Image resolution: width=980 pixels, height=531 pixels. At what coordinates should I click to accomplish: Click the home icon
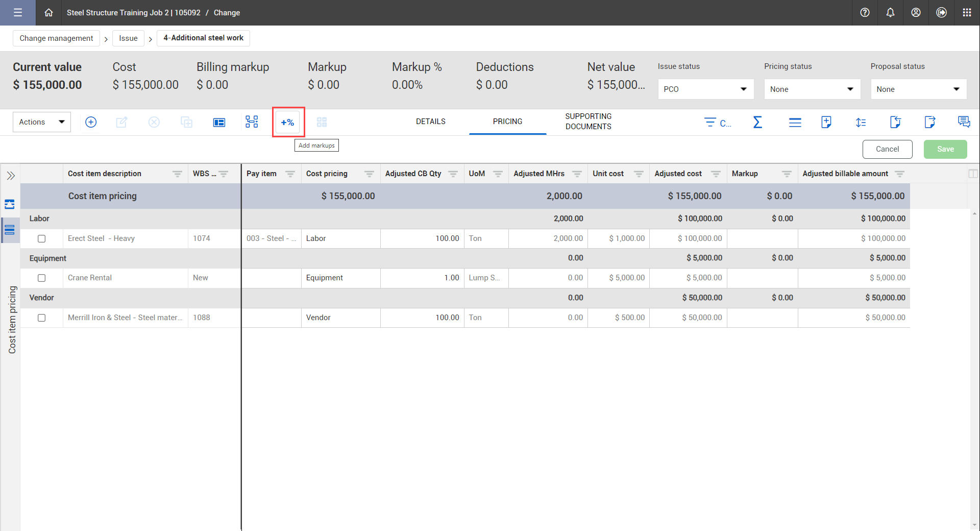[48, 13]
